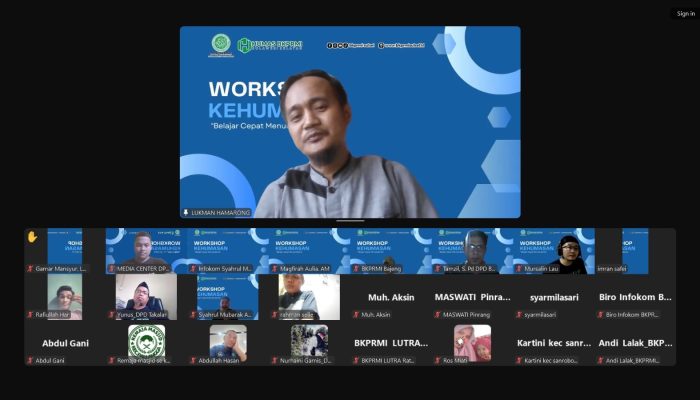Select the MEDIA CENTER DPD video tile
Screen dimensions: 700x400
(146, 249)
